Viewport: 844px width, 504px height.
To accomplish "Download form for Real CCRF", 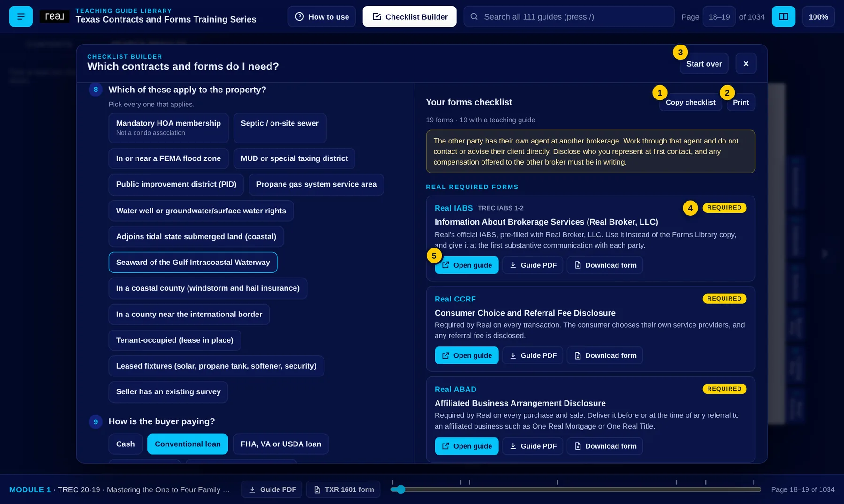I will point(605,355).
